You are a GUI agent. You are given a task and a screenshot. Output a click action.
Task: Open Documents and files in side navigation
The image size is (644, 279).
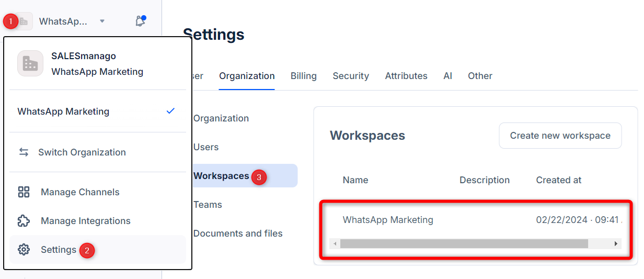tap(238, 233)
